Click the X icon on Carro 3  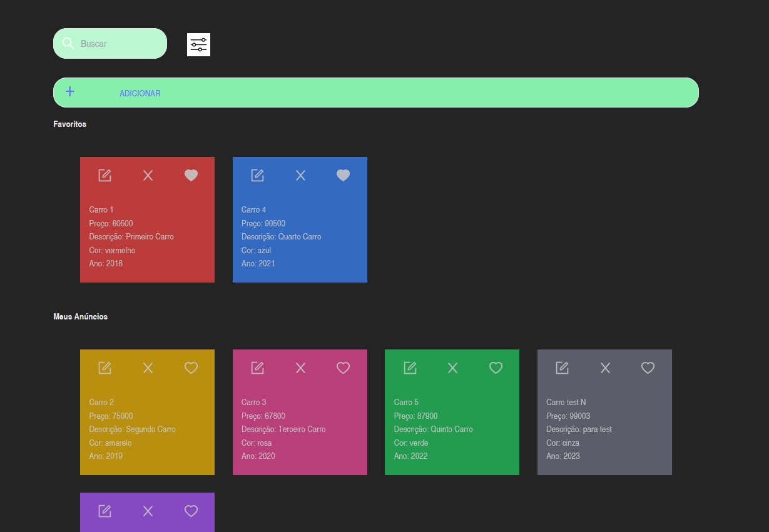click(x=300, y=368)
